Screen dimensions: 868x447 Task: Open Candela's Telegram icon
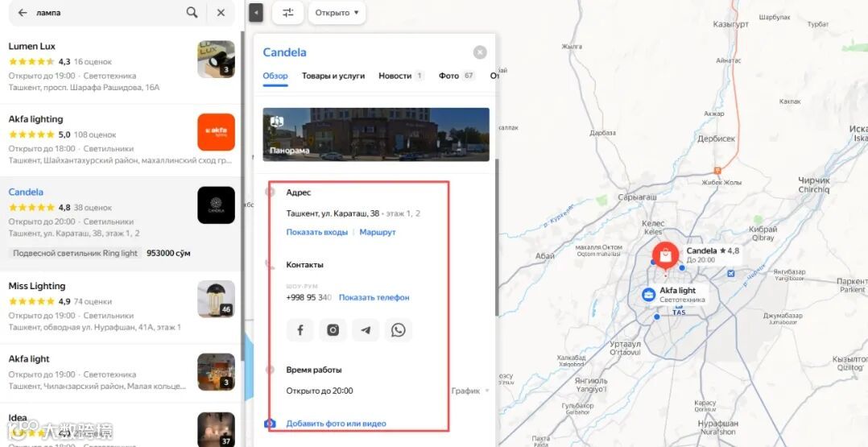(366, 330)
